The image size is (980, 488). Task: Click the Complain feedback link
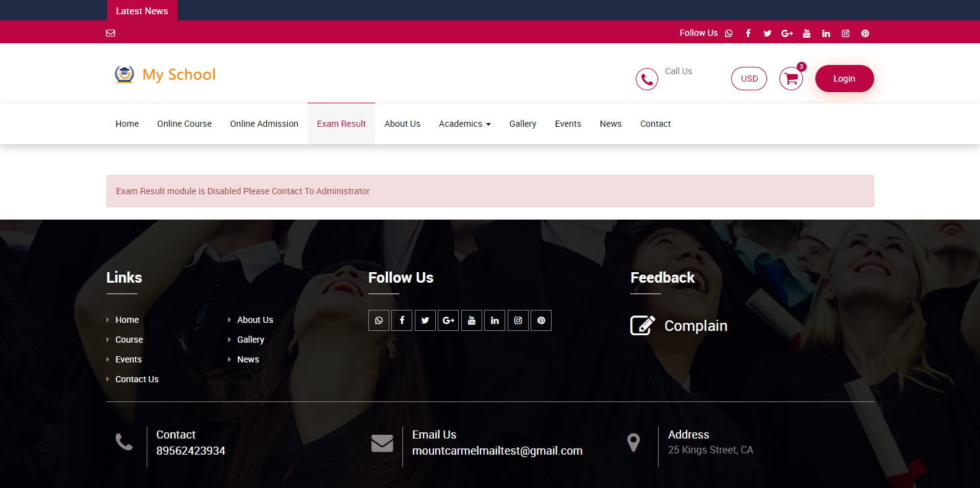point(695,326)
